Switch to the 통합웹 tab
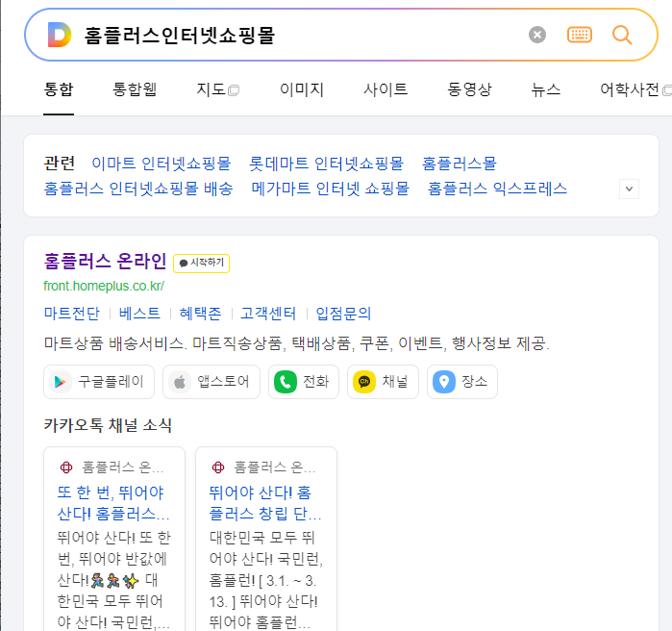The image size is (672, 631). [135, 89]
